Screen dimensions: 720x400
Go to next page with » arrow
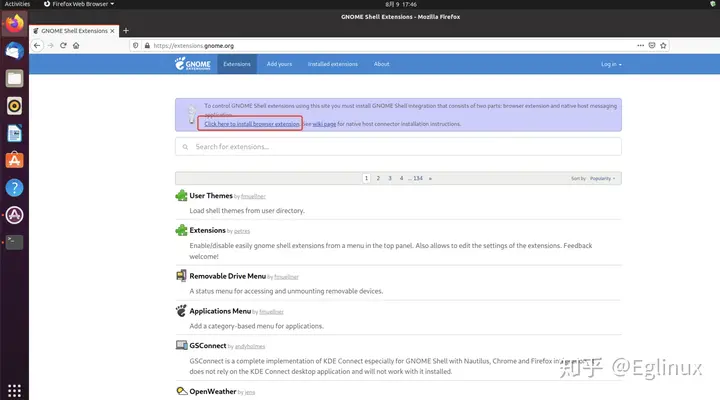click(430, 178)
